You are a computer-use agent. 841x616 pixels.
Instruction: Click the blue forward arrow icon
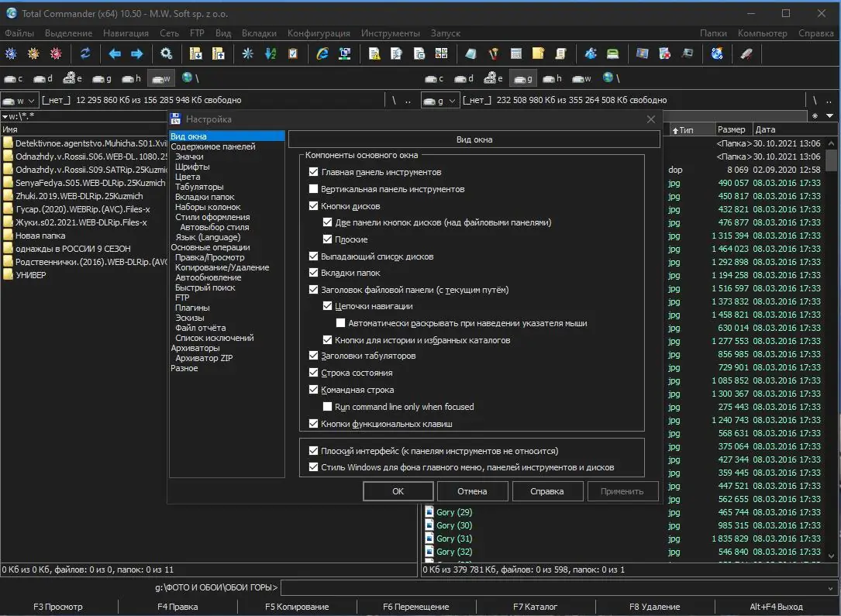(x=136, y=53)
